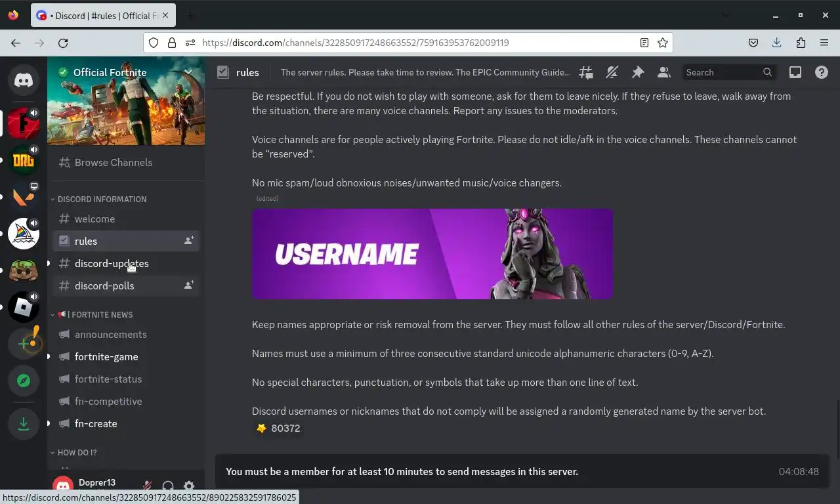Open the Valorant server icon
The width and height of the screenshot is (840, 504).
click(x=24, y=197)
